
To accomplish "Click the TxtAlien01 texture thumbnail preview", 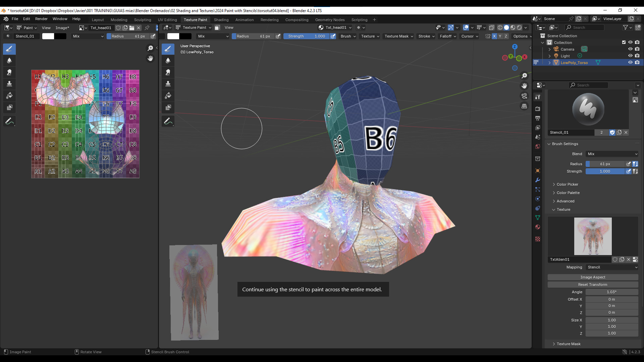I will pyautogui.click(x=593, y=236).
